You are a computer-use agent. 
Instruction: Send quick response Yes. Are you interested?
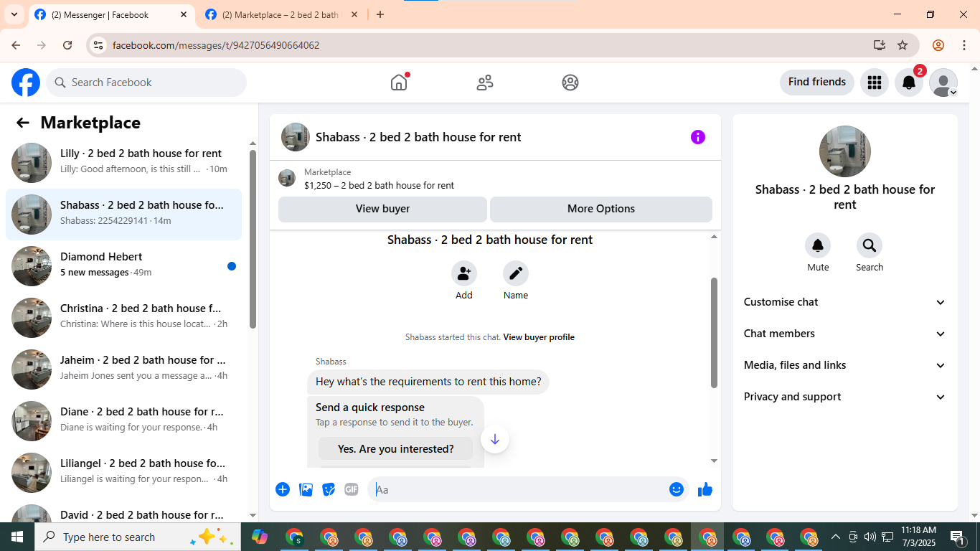396,449
